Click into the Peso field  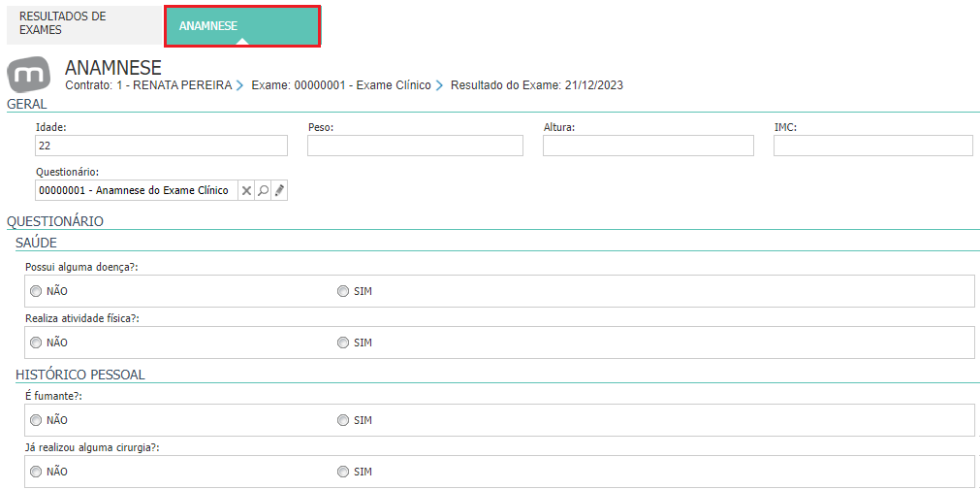[x=415, y=146]
